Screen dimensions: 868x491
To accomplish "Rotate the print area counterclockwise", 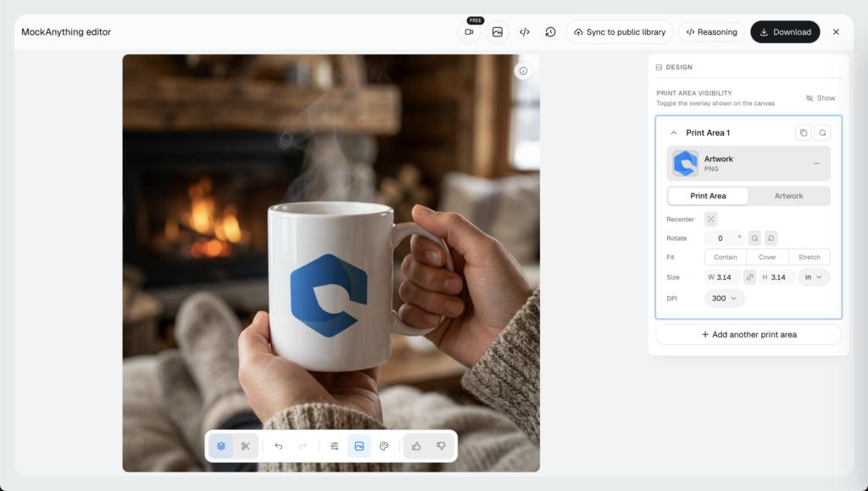I will click(771, 238).
